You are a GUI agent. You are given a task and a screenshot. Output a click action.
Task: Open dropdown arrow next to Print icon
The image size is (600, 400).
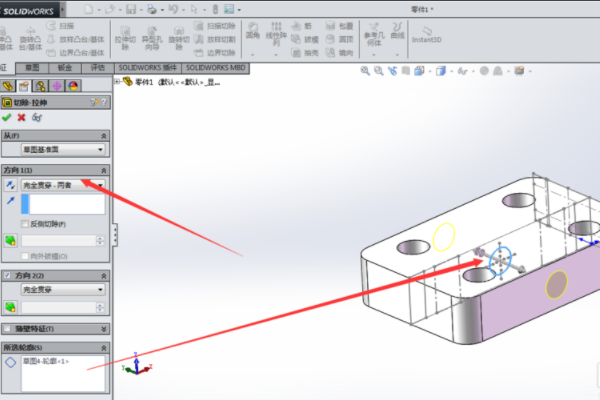162,10
